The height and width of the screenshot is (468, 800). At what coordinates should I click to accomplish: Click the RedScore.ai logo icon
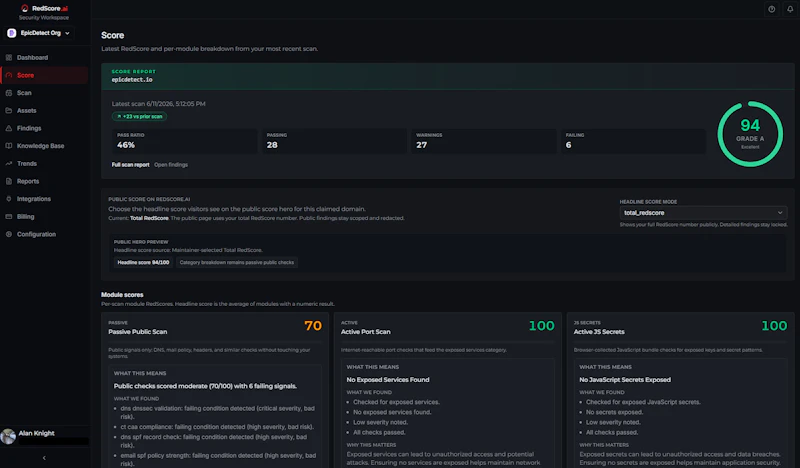pos(24,8)
